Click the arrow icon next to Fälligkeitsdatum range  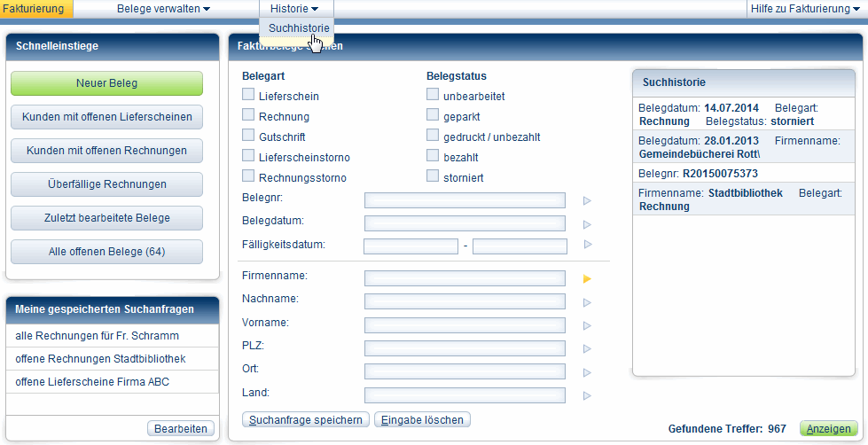point(586,245)
